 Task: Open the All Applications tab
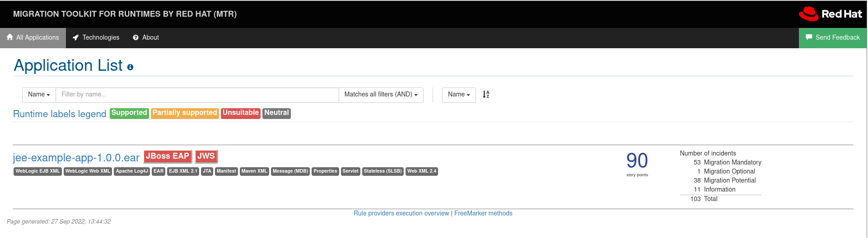33,38
